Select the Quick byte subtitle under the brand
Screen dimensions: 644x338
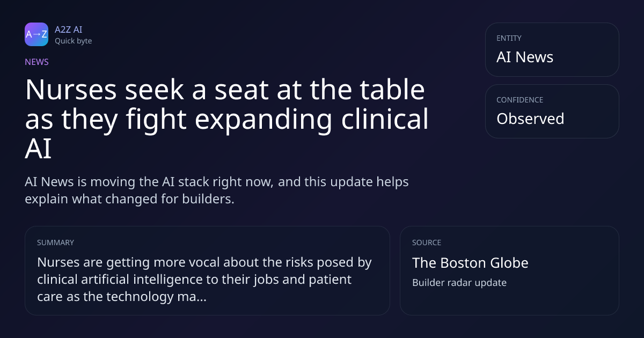click(x=73, y=41)
